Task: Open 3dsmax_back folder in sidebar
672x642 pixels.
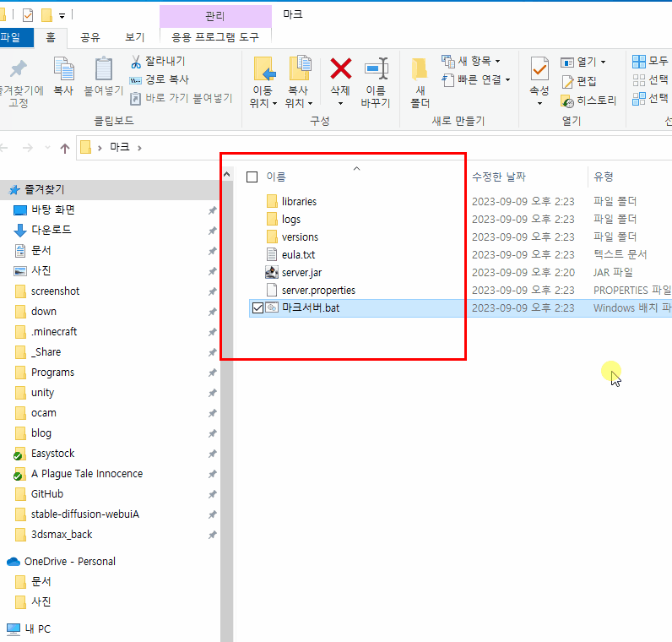Action: point(62,535)
